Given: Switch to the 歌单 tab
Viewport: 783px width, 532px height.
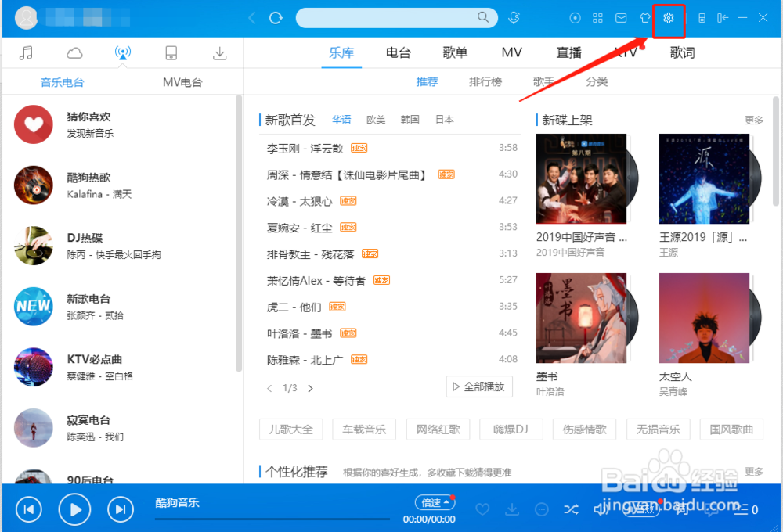Looking at the screenshot, I should coord(455,53).
